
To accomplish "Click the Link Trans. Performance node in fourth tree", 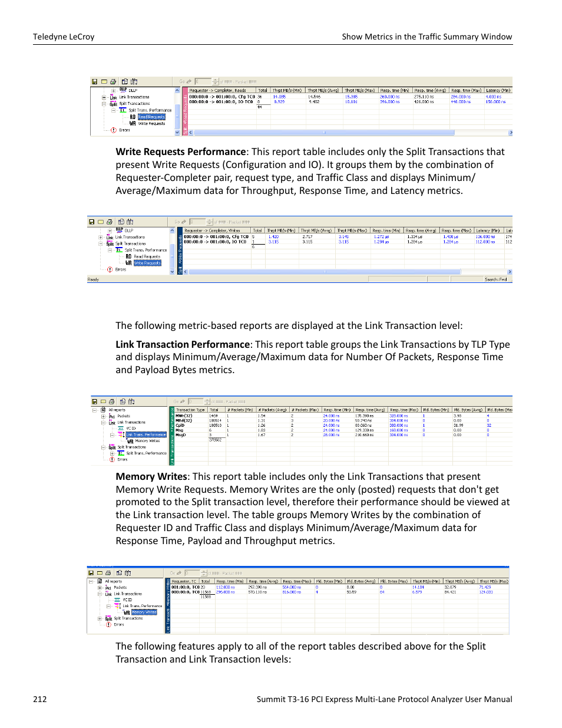I will [142, 606].
